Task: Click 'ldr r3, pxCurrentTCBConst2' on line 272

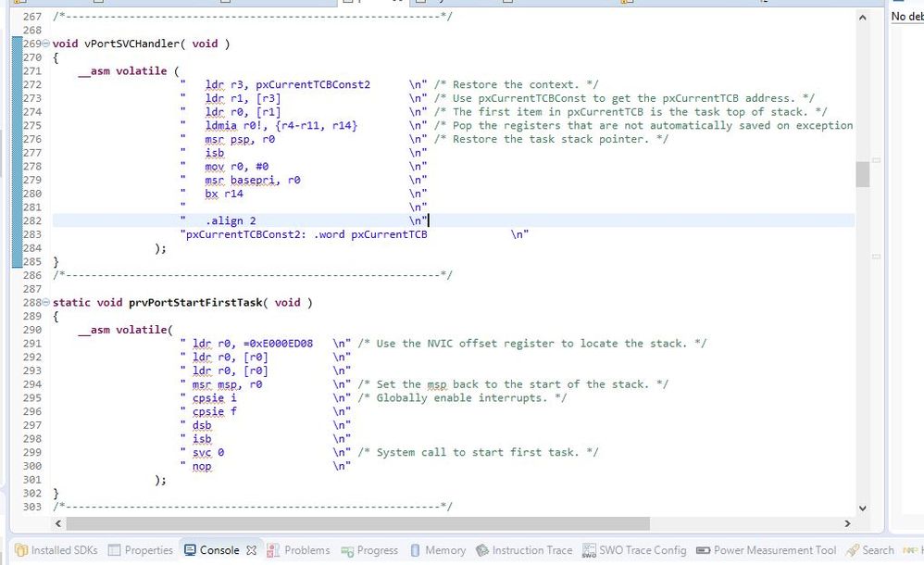Action: click(x=288, y=84)
